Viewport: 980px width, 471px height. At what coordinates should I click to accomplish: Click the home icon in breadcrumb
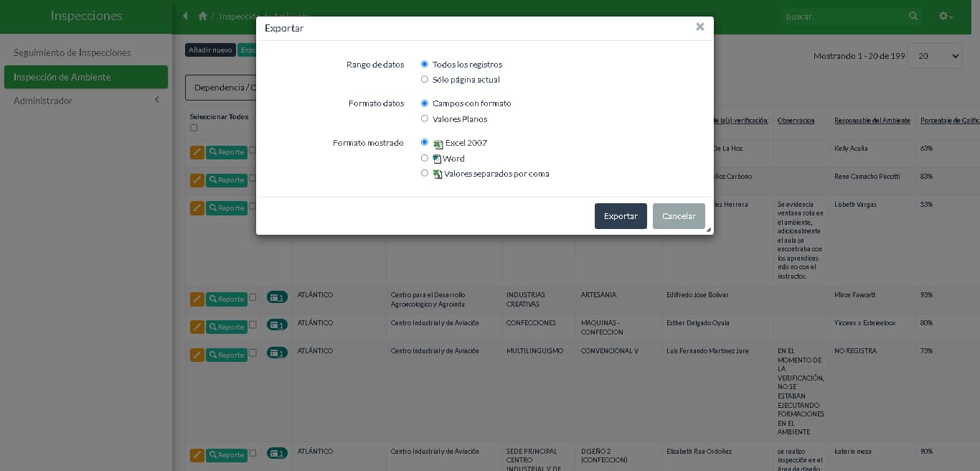203,16
